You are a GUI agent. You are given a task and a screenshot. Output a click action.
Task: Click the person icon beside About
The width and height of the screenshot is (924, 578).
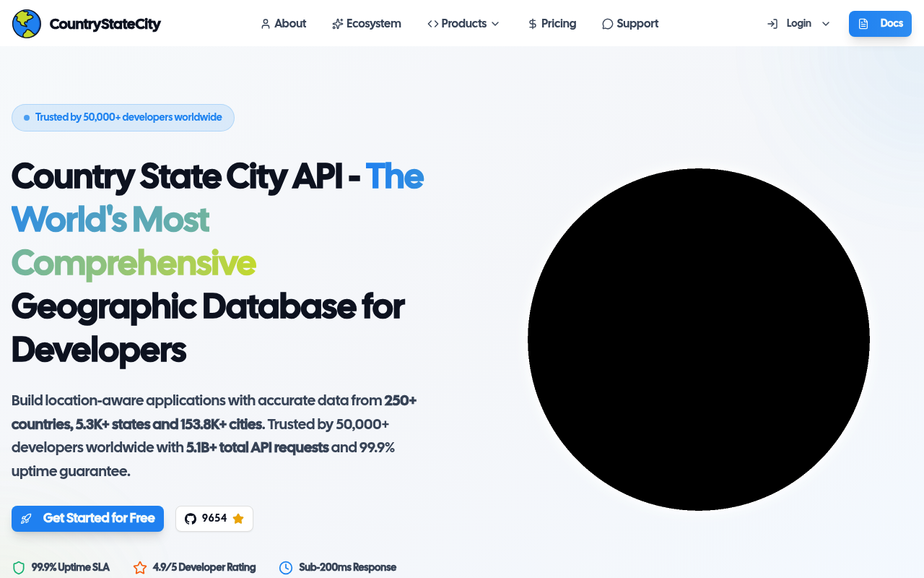pos(265,24)
